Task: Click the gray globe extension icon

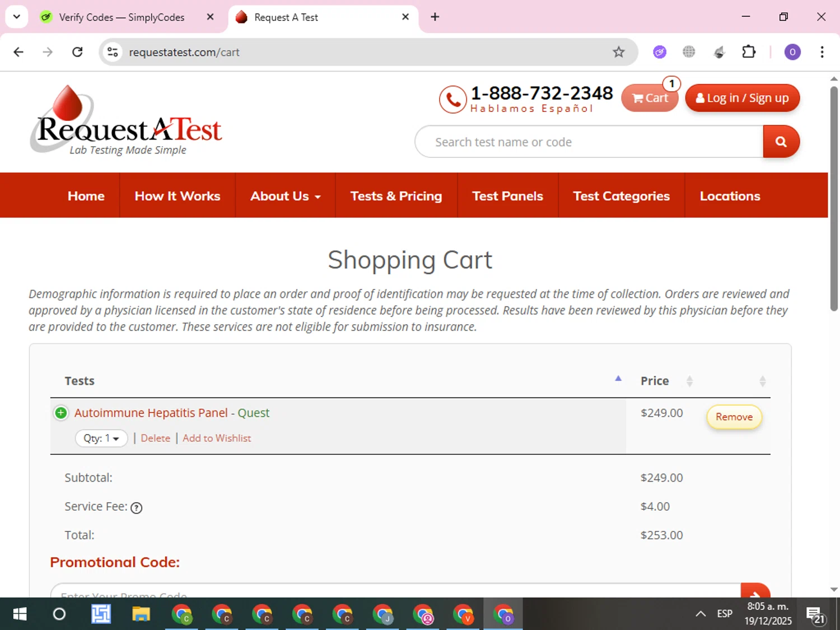Action: [x=689, y=52]
